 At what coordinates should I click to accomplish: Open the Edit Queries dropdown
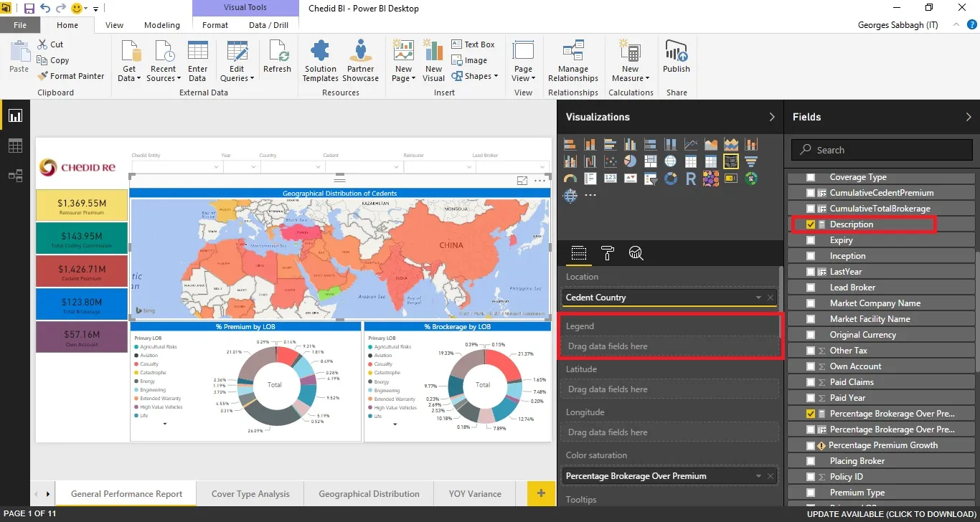(x=237, y=61)
